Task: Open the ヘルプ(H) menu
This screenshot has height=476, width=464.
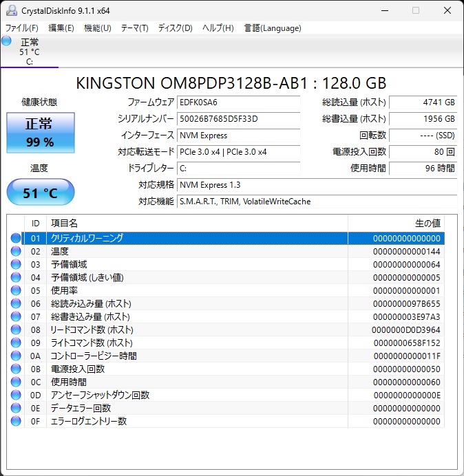Action: tap(218, 28)
